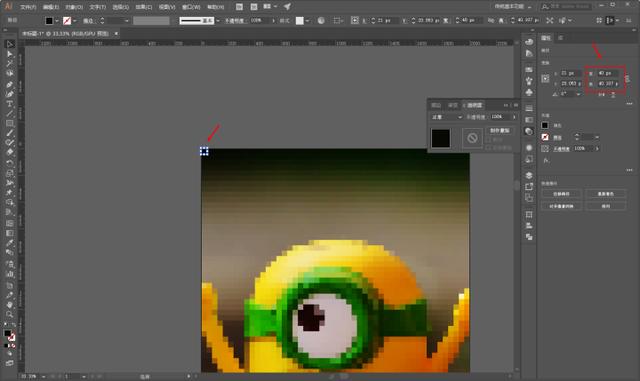Select the Eyedropper tool
640x381 pixels.
[x=9, y=243]
